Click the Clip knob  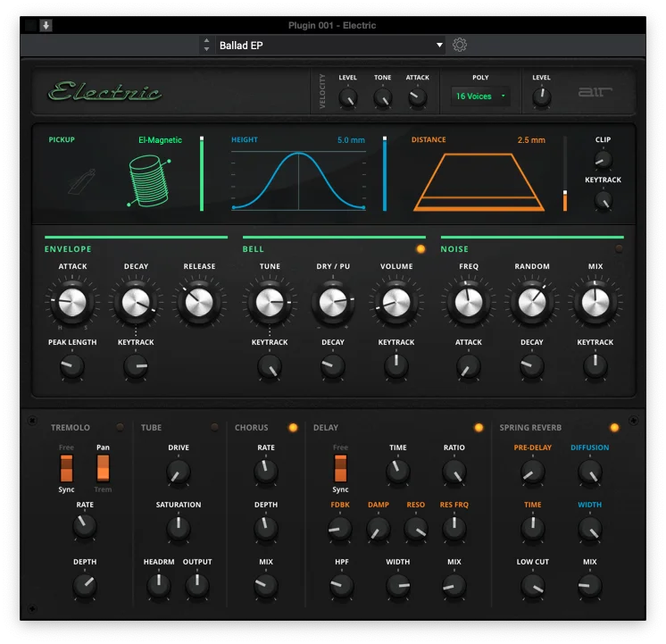603,160
